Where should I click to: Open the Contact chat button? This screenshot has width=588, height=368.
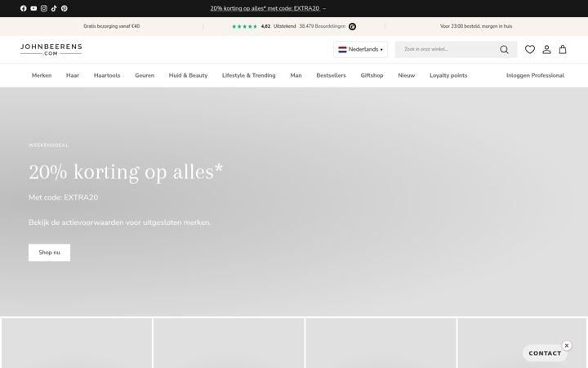point(545,353)
